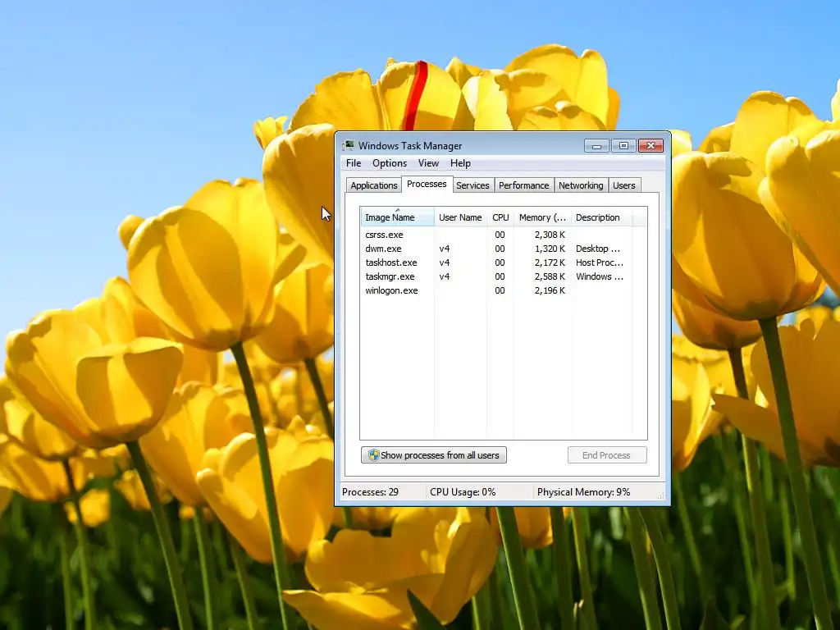Switch to the Services tab
The image size is (840, 630).
472,185
